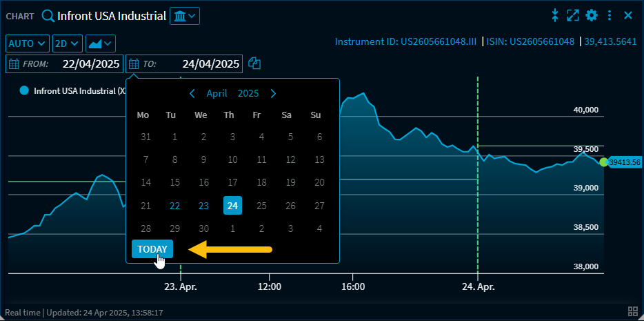The width and height of the screenshot is (644, 321).
Task: Click the instrument search magnifier icon
Action: click(x=48, y=15)
